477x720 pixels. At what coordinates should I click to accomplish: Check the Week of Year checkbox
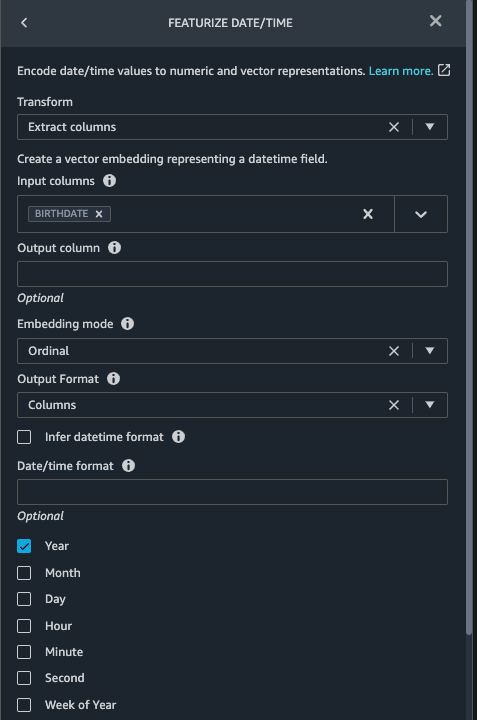point(24,705)
